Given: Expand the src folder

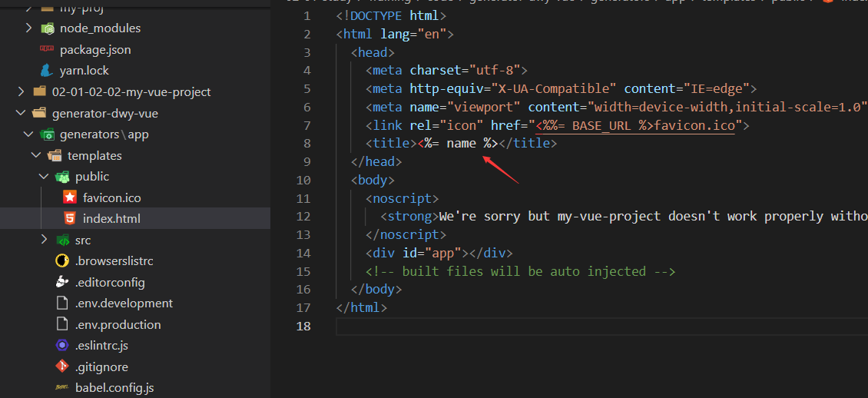Looking at the screenshot, I should (x=44, y=240).
